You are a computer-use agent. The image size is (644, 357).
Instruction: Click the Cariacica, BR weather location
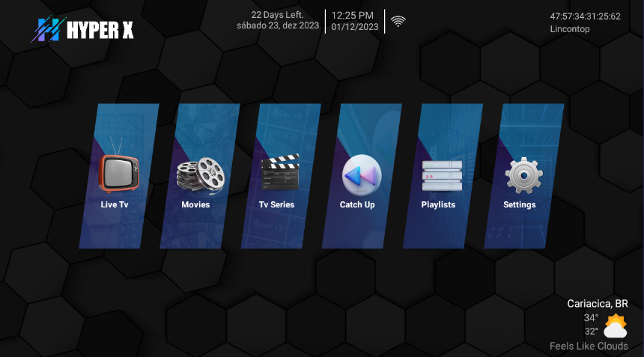tap(597, 303)
